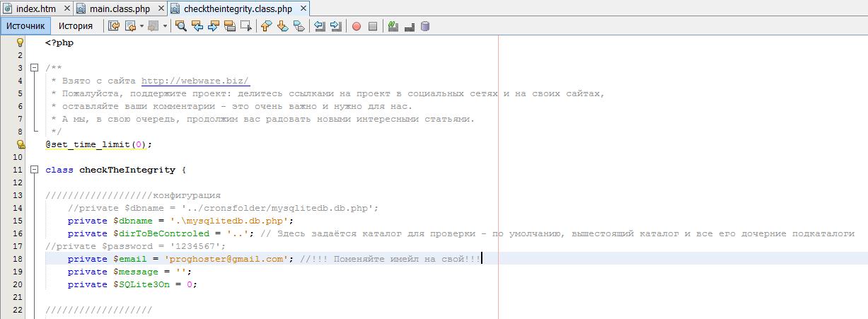Toggle rectangular selection mode
The image size is (868, 319).
point(246,26)
